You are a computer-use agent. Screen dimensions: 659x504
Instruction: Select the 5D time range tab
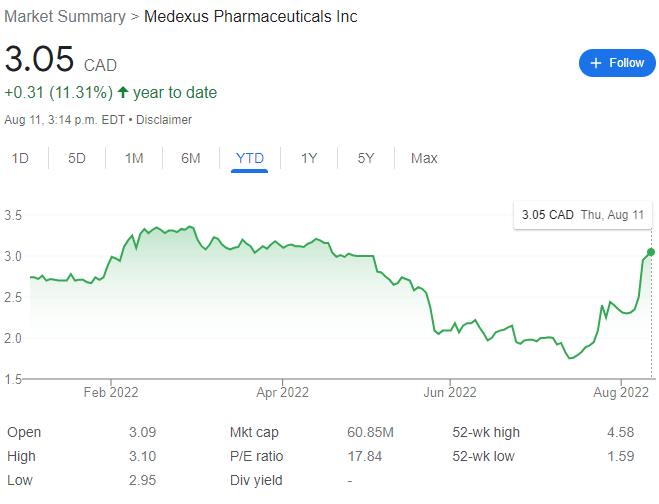tap(77, 158)
